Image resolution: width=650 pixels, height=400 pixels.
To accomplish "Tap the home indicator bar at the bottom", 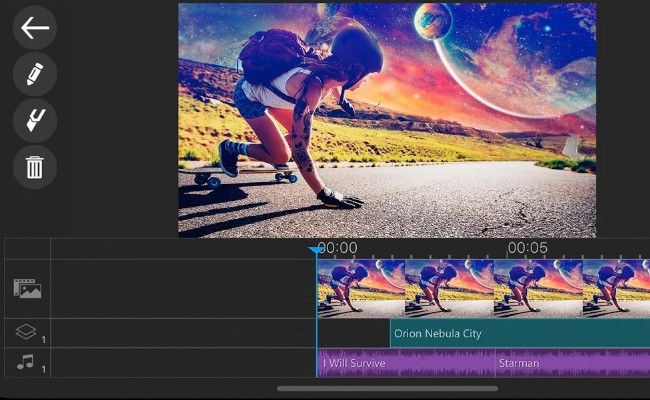I will point(387,388).
